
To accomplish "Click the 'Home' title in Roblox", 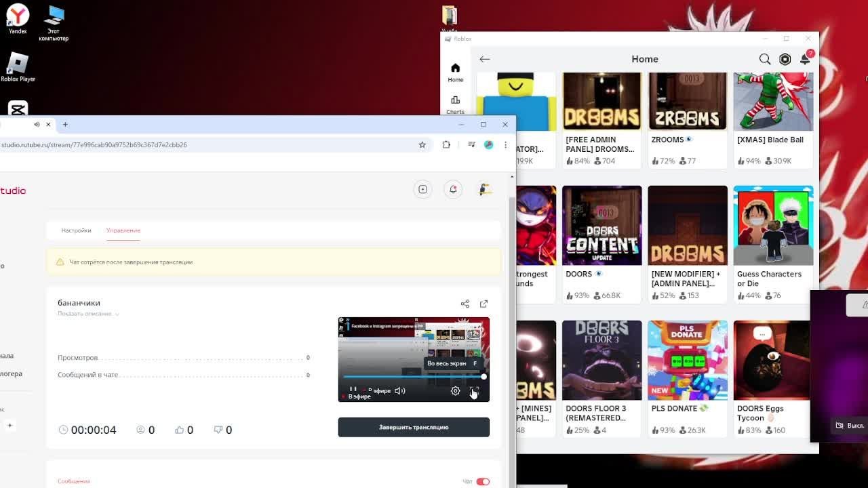I will pyautogui.click(x=645, y=59).
